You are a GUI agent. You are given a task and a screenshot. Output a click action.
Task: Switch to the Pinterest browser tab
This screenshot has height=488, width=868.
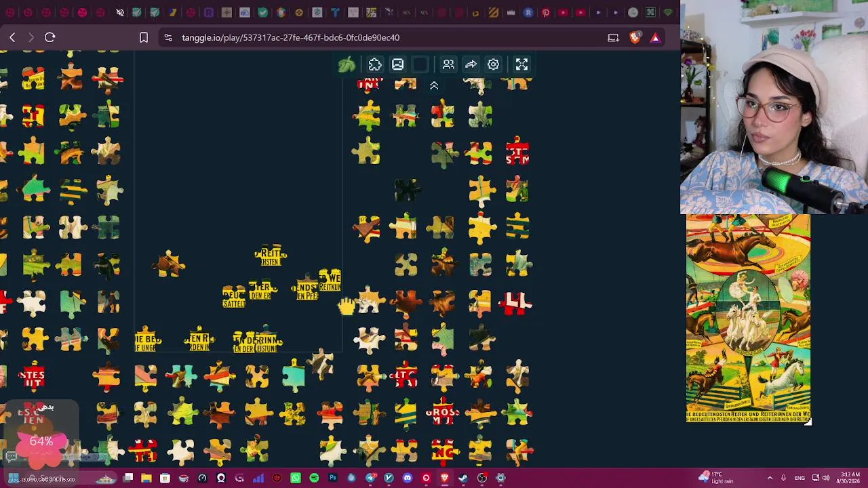[x=545, y=12]
